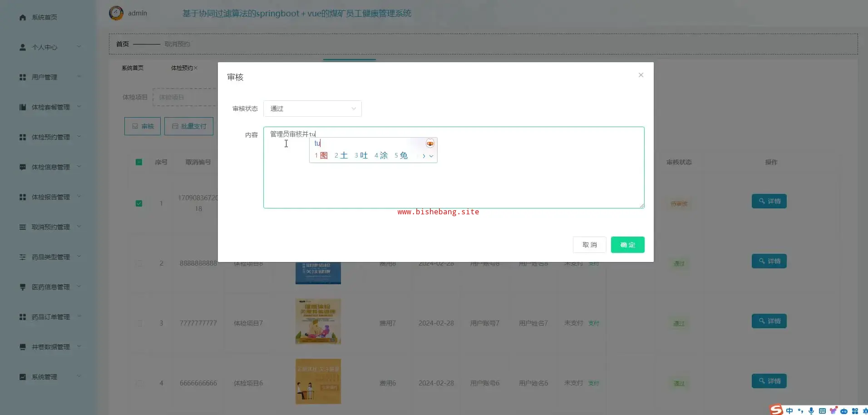Toggle the 中 Chinese input mode indicator
The width and height of the screenshot is (868, 415).
(x=789, y=410)
